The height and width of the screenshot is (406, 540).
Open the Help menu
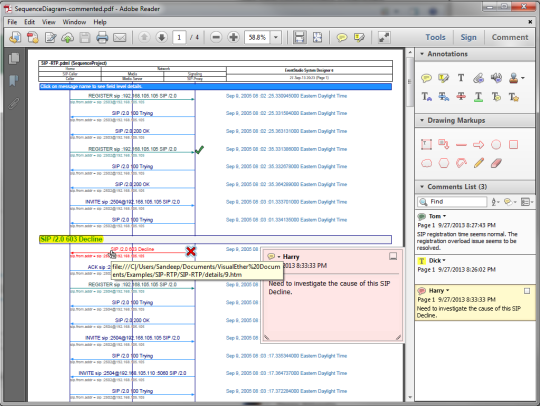click(100, 22)
